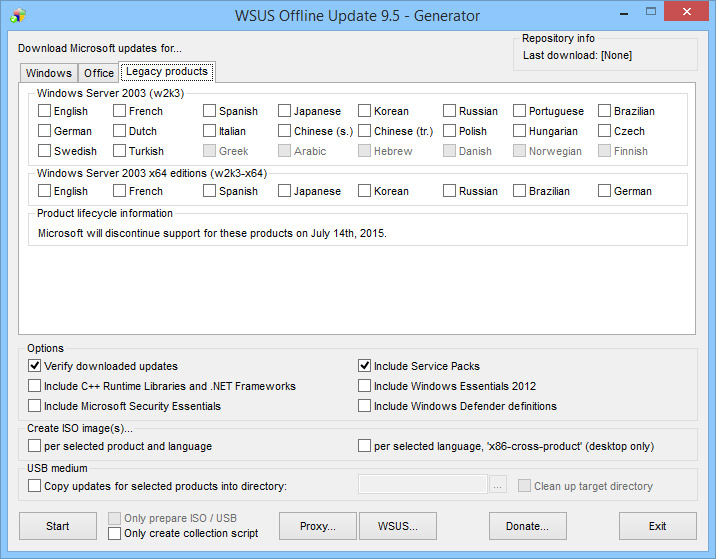Click the Donate... button
The height and width of the screenshot is (559, 716).
point(527,526)
